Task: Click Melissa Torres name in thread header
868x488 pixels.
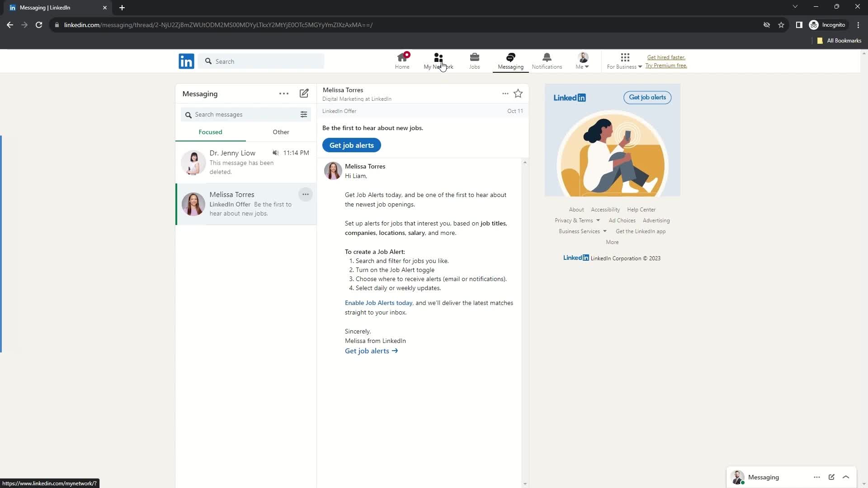Action: (343, 90)
